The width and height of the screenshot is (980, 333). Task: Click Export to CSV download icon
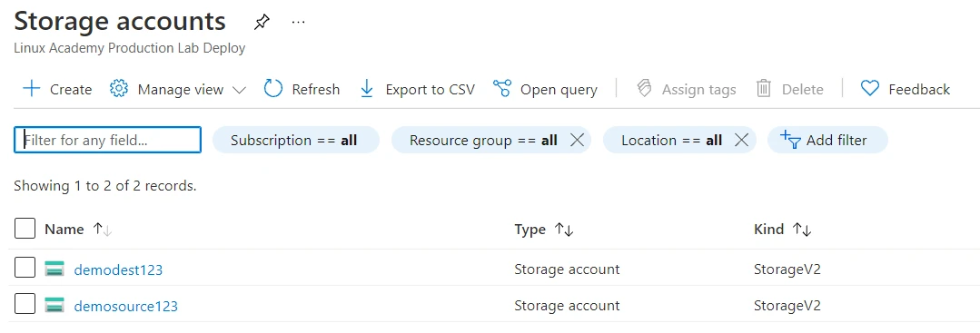[x=367, y=89]
